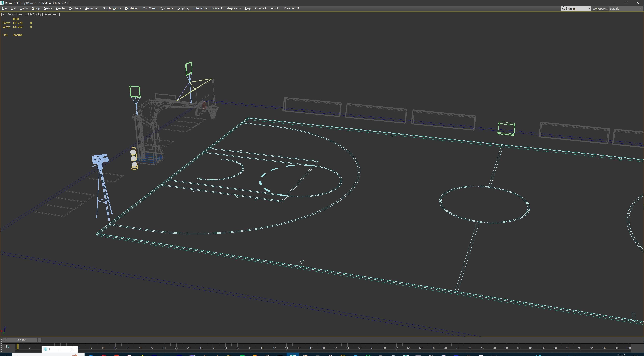Click the 0 / 100 time slider thumb
The width and height of the screenshot is (644, 356).
pyautogui.click(x=22, y=340)
